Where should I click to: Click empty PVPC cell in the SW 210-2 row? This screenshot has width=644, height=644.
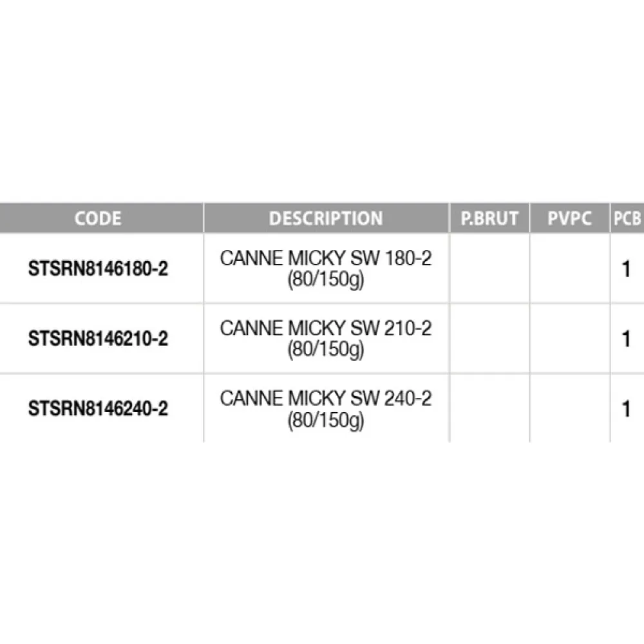(569, 339)
